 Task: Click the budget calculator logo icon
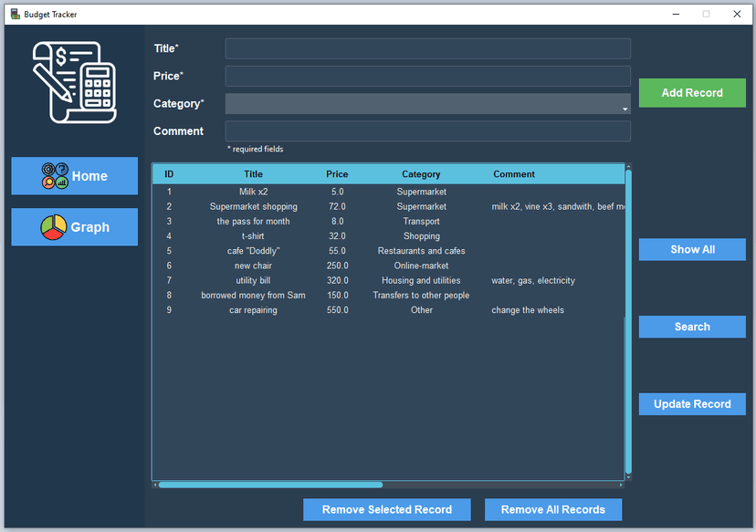coord(74,82)
